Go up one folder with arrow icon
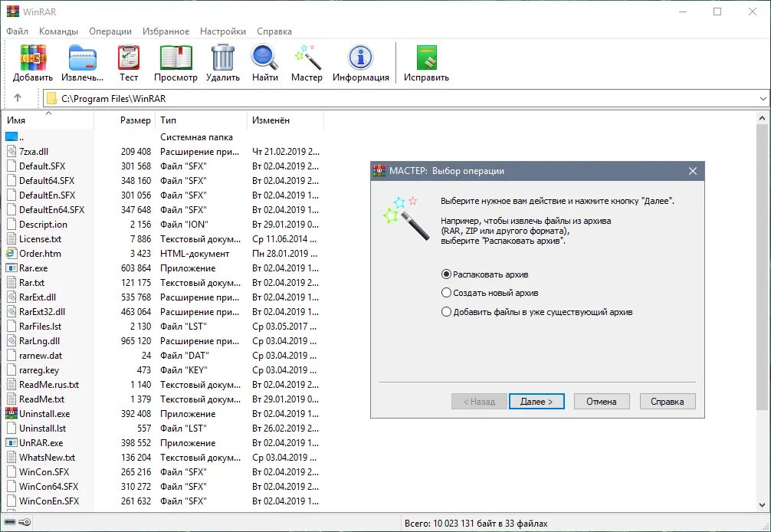Viewport: 771px width, 532px height. coord(18,98)
